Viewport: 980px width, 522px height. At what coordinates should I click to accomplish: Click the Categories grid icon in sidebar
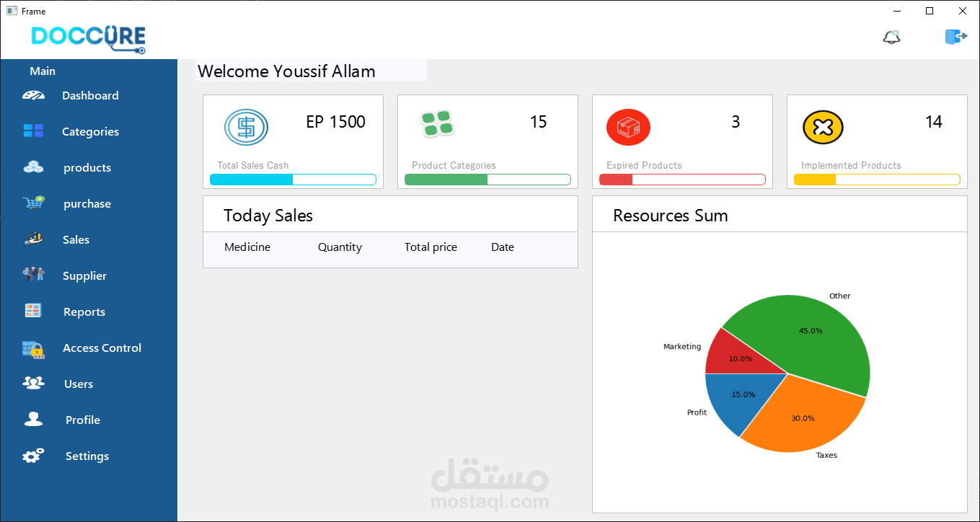pyautogui.click(x=33, y=131)
